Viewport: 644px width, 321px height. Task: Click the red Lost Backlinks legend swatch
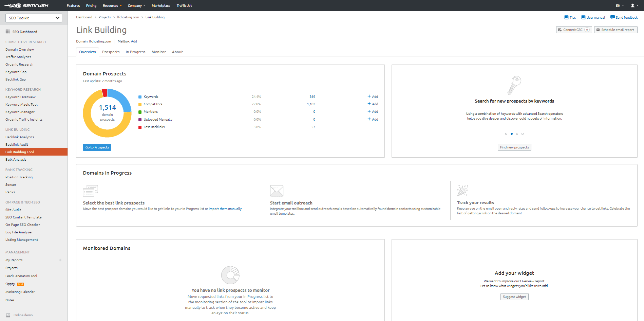pyautogui.click(x=140, y=127)
